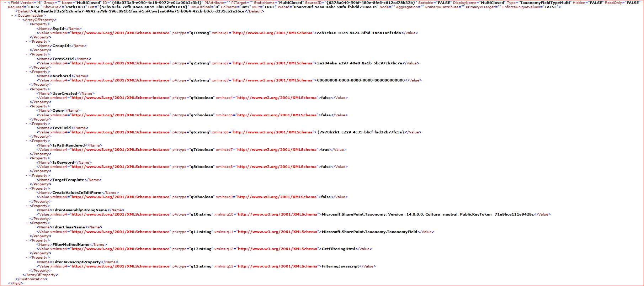Collapse the FilterAssemblyStrongName Property node
Screen dimensions: 644x286
click(27, 206)
